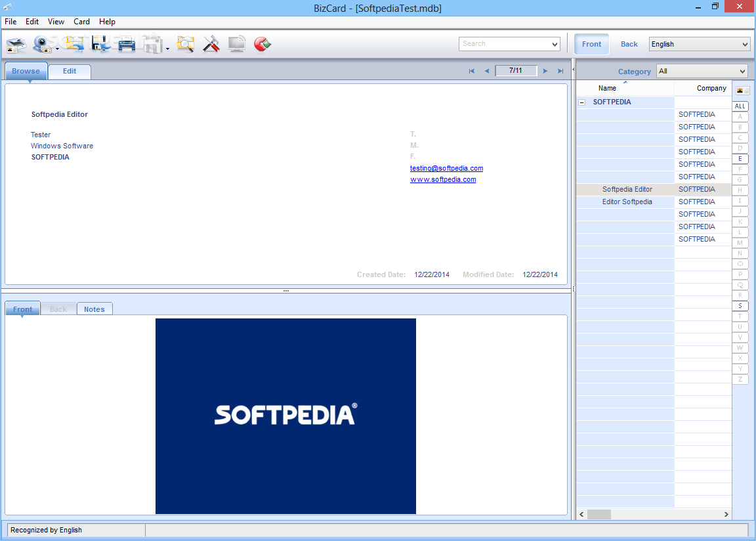Sort the list by Name column

pos(625,88)
